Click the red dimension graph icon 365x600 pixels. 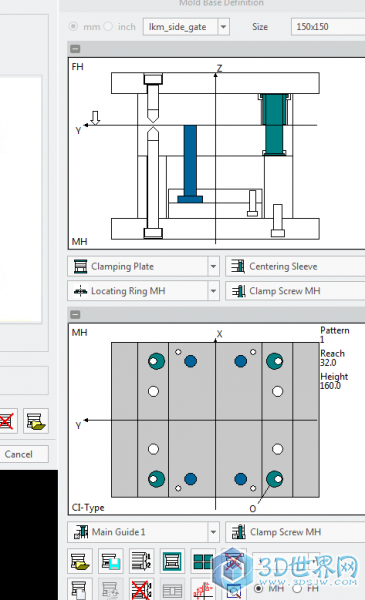pos(203,590)
